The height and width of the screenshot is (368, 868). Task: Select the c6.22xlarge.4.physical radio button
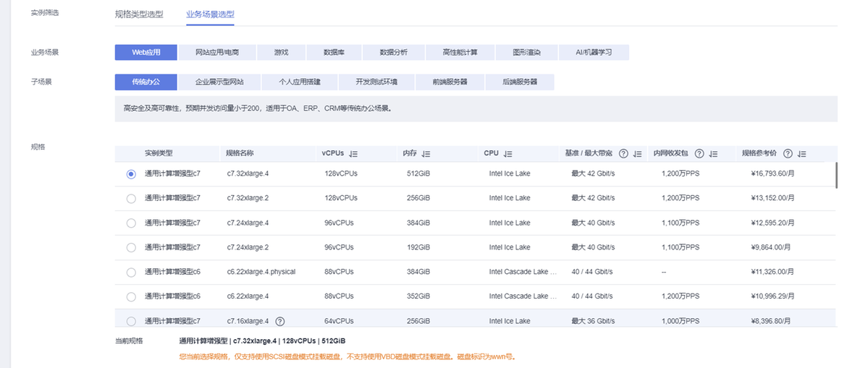coord(131,273)
